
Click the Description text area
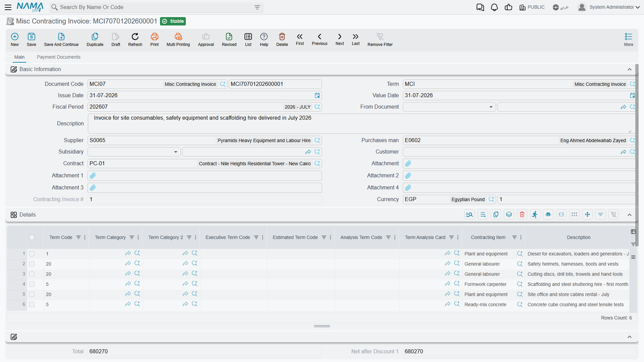pyautogui.click(x=362, y=123)
